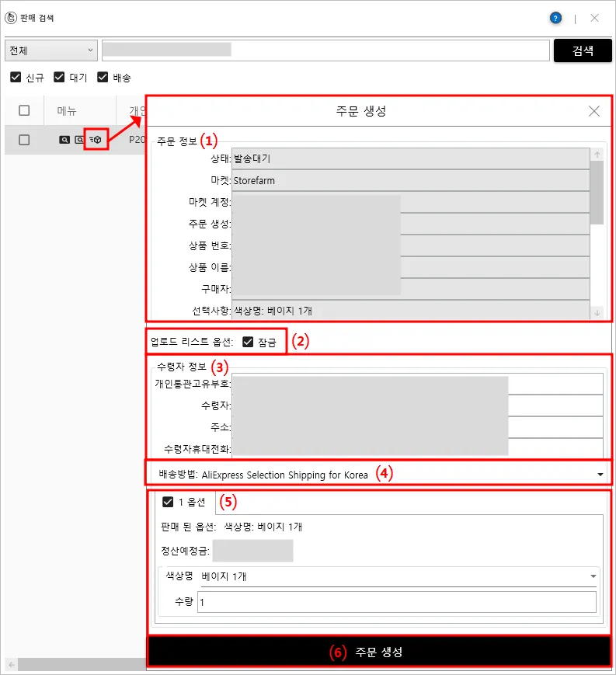Toggle the 1 옵션 checkbox
This screenshot has height=675, width=616.
(168, 502)
